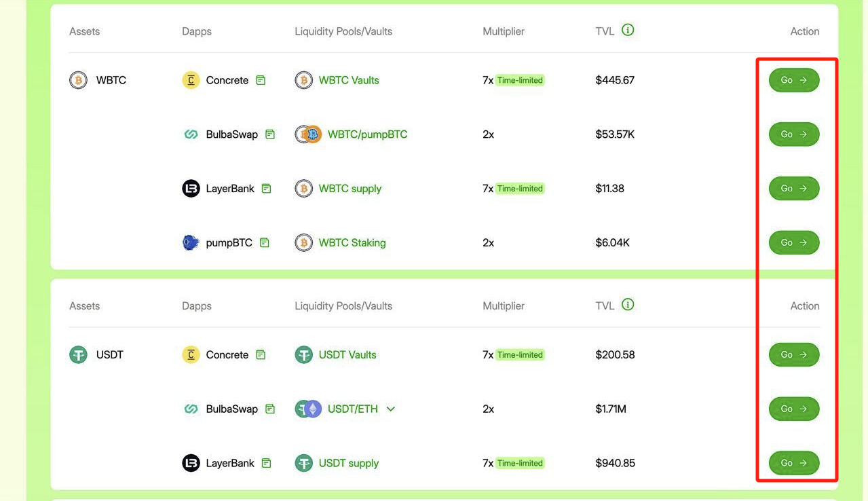Click document icon next to Concrete in USDT section
868x501 pixels.
click(261, 354)
